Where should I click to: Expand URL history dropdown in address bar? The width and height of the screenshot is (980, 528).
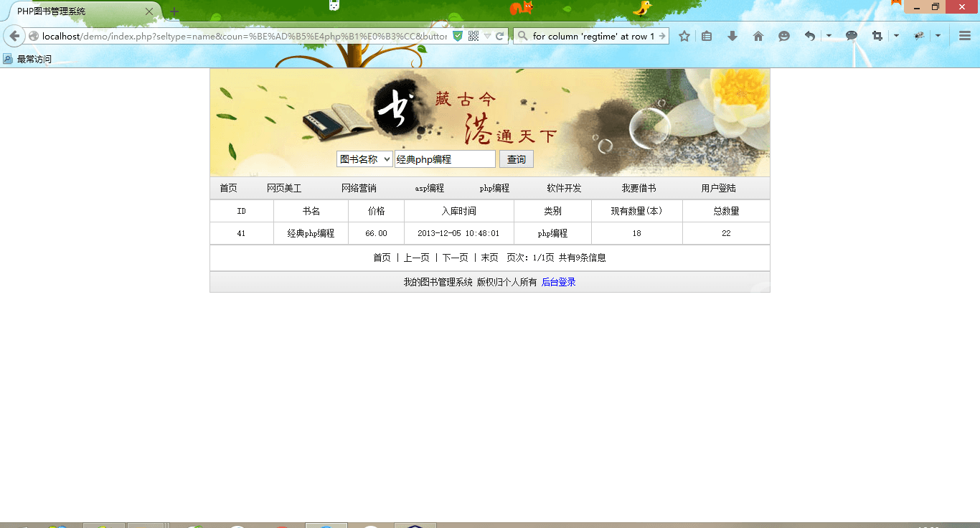[487, 36]
